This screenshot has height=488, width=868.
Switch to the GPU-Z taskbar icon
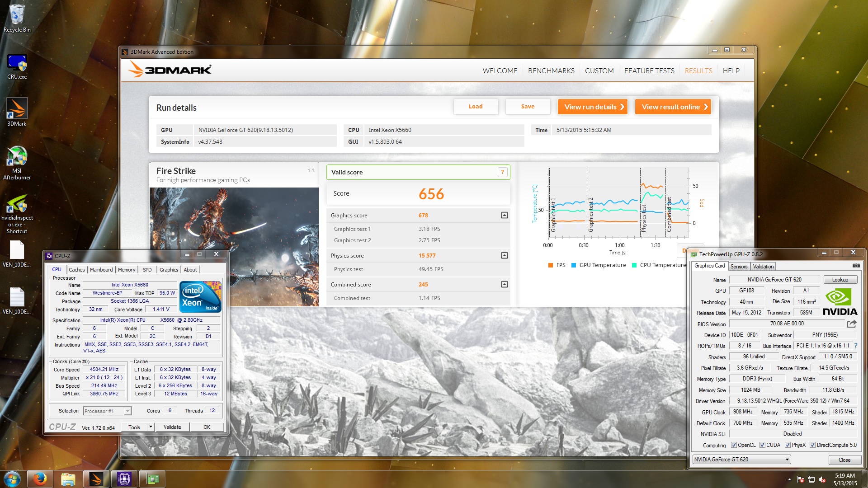click(152, 479)
